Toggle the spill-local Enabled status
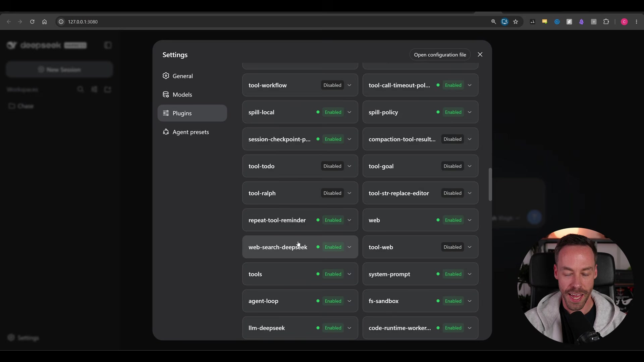This screenshot has height=362, width=644. pos(333,112)
